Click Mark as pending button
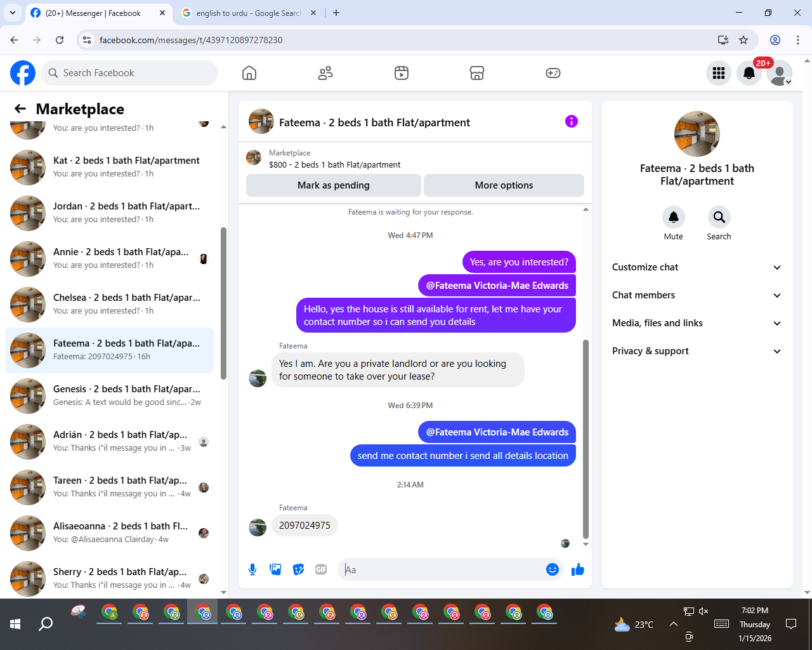Image resolution: width=812 pixels, height=650 pixels. (x=334, y=185)
